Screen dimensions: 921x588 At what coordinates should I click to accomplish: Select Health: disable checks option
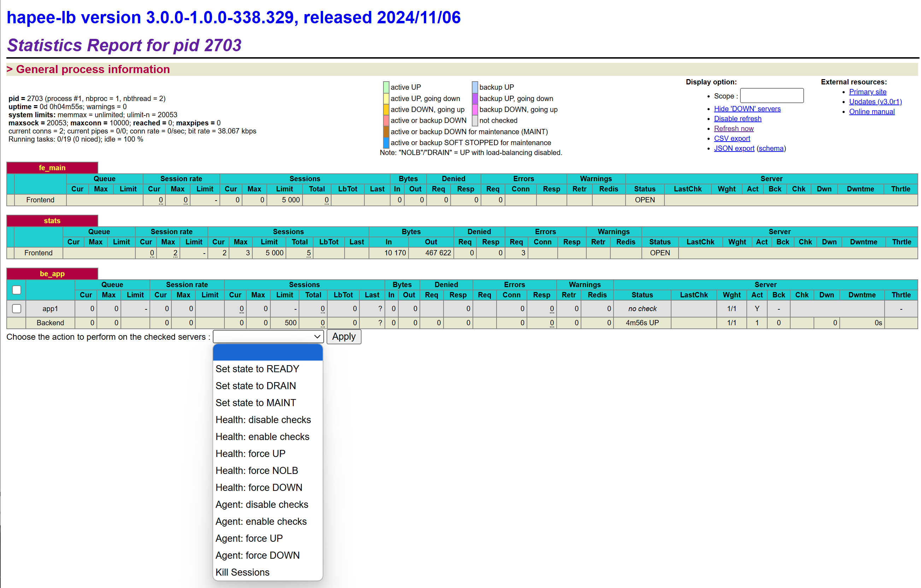[x=268, y=420]
